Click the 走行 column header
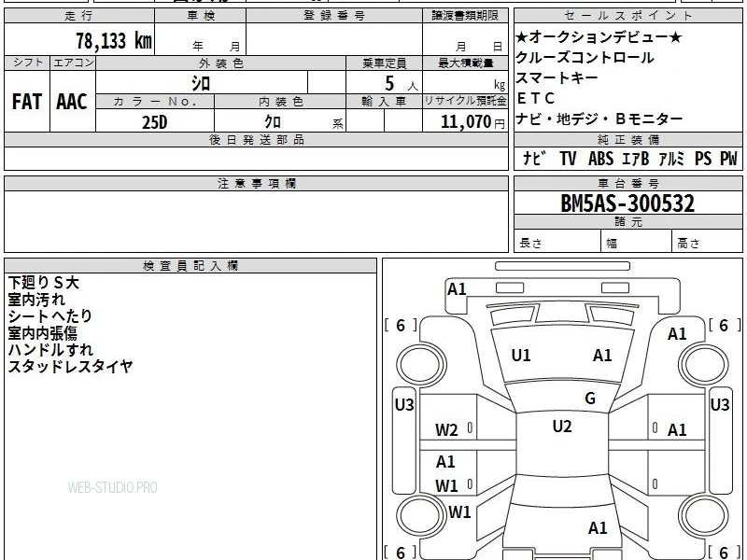 [79, 16]
